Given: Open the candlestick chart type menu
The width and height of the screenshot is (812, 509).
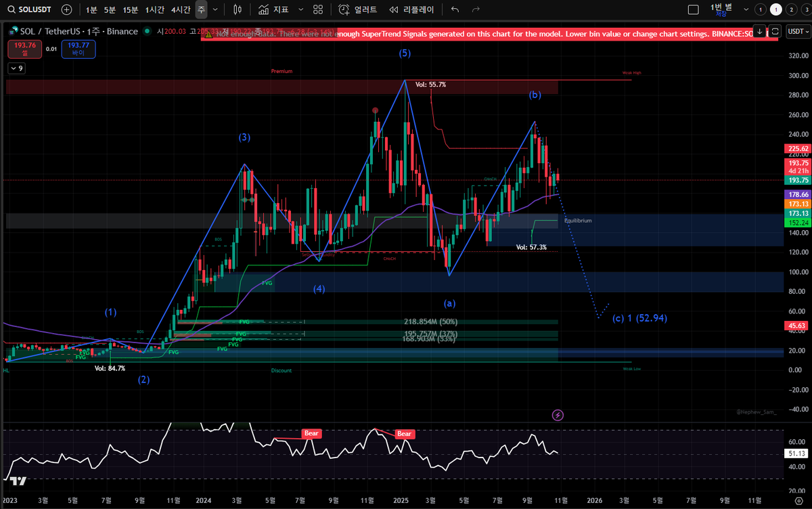Looking at the screenshot, I should click(238, 10).
